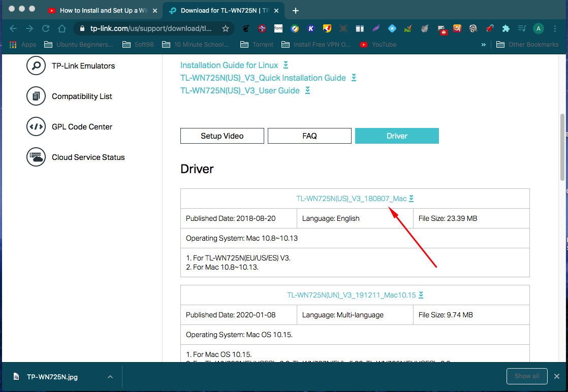
Task: Open a new browser tab
Action: 296,11
